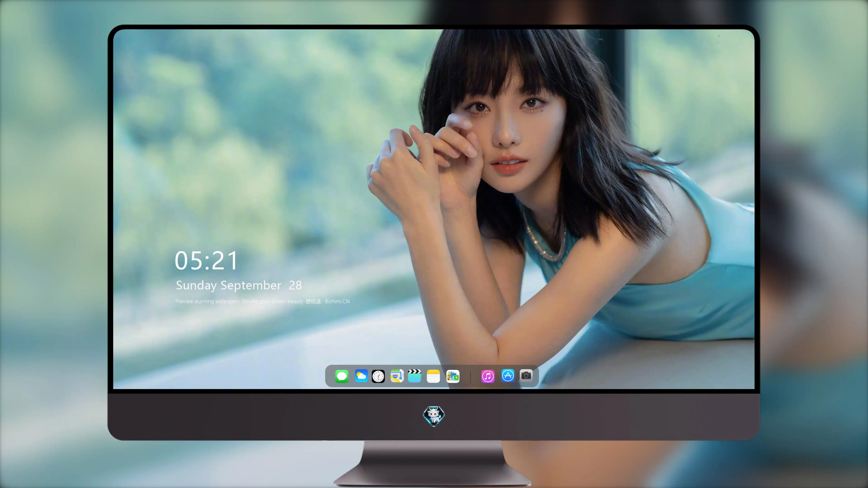This screenshot has height=488, width=868.
Task: Open the green Messages app in the dock
Action: click(342, 376)
